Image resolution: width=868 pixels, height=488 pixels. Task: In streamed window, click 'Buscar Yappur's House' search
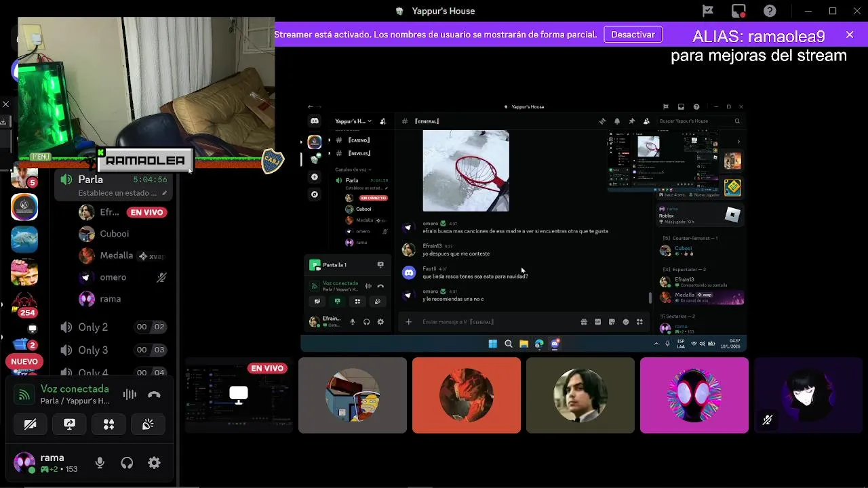coord(700,121)
